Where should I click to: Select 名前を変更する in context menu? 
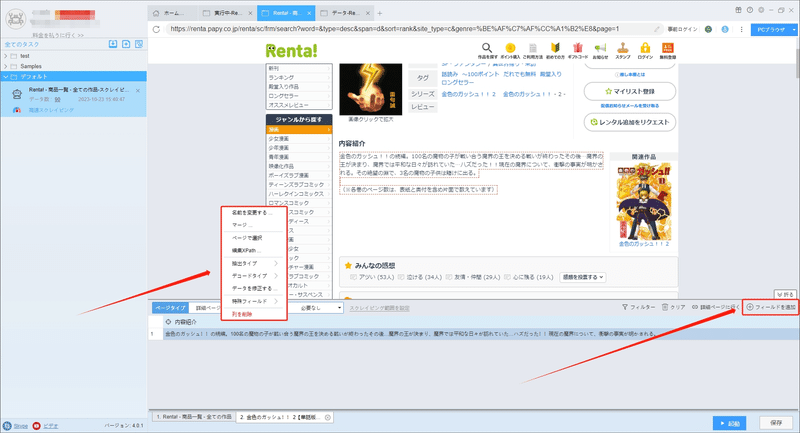coord(254,213)
